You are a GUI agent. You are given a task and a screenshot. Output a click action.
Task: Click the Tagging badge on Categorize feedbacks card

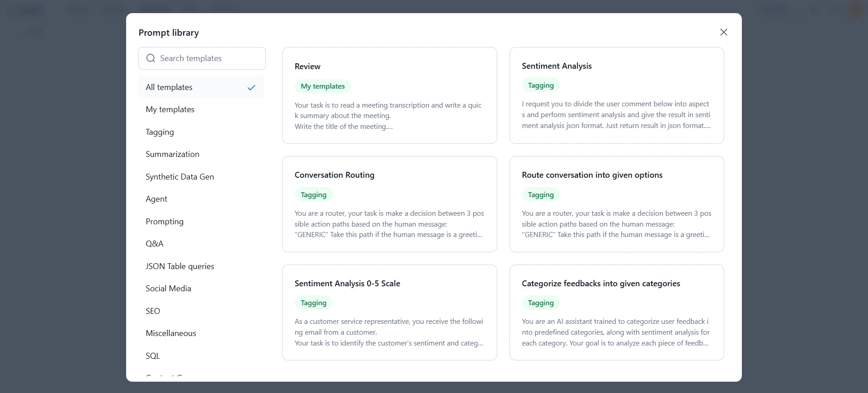(541, 303)
